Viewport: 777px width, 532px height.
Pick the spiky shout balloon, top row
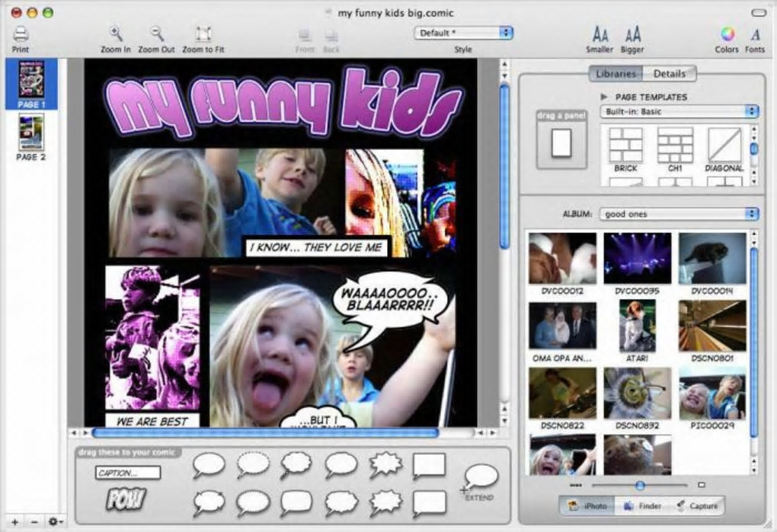(x=385, y=466)
